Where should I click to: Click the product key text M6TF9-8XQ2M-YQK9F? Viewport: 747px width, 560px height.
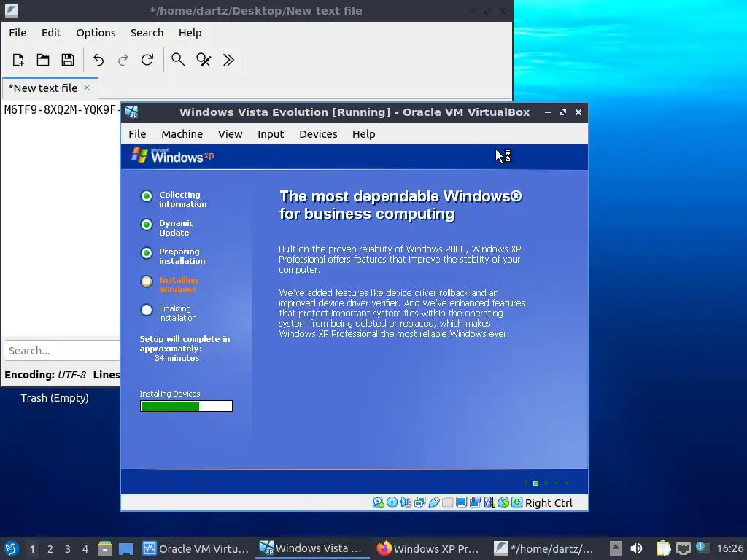[61, 110]
